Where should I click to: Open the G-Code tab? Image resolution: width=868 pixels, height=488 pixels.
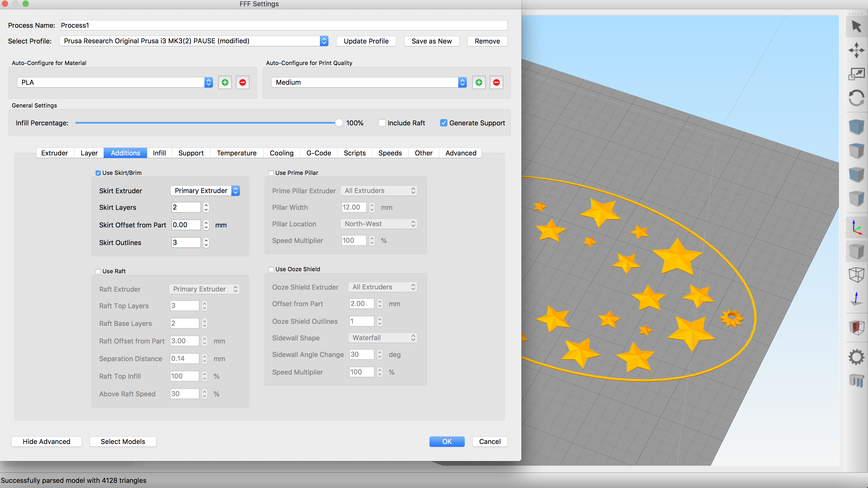point(318,153)
